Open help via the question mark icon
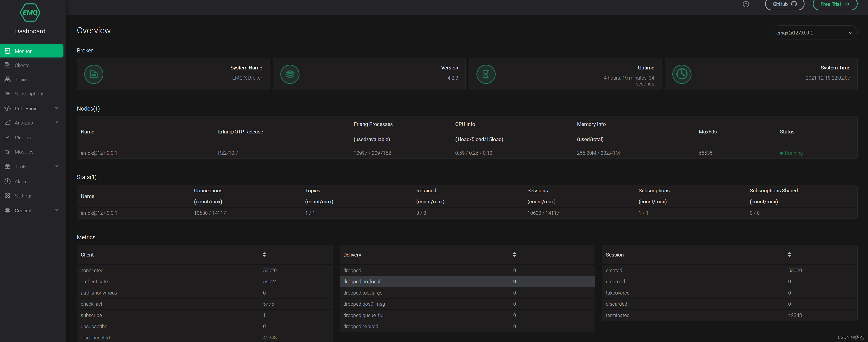This screenshot has width=868, height=342. click(746, 4)
